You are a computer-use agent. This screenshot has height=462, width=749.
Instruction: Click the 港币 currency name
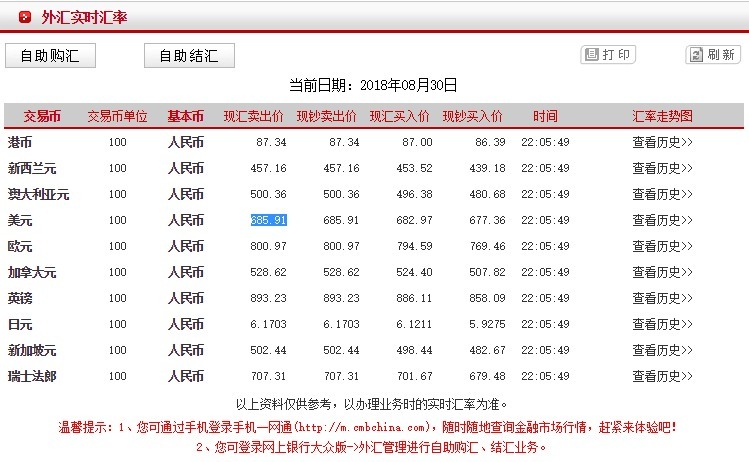point(20,142)
